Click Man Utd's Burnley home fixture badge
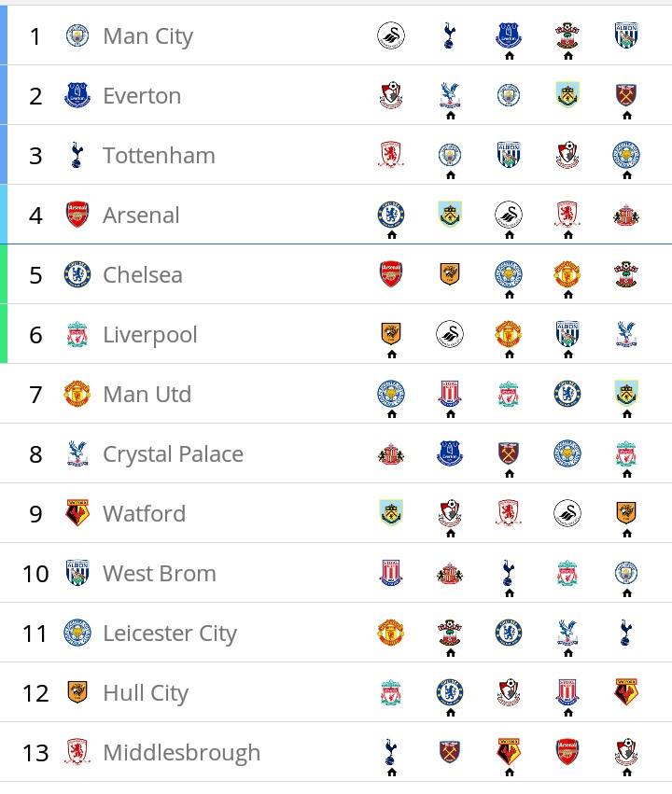Screen dimensions: 672x794 (626, 394)
